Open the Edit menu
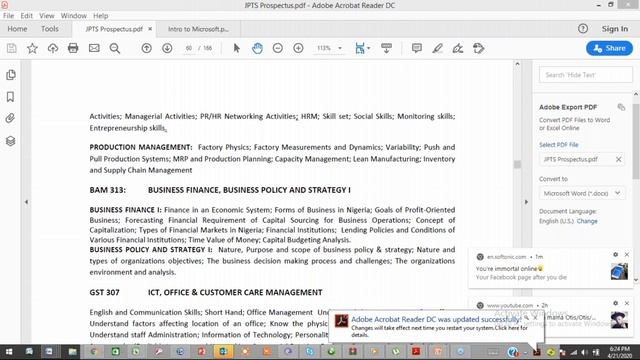 27,16
